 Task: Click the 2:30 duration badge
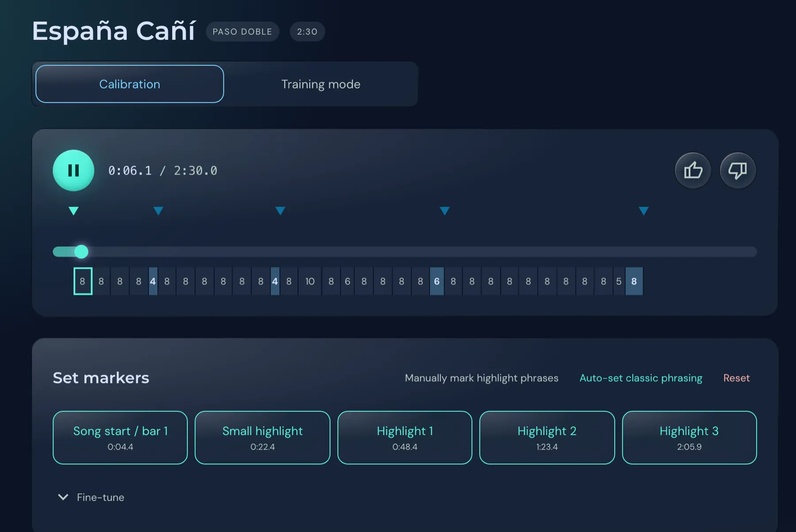307,32
